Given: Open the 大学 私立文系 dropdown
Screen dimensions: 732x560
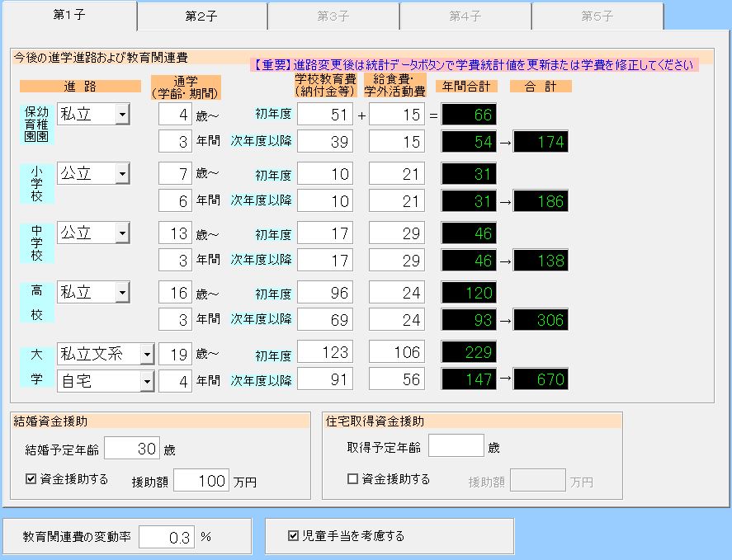Looking at the screenshot, I should [x=147, y=354].
